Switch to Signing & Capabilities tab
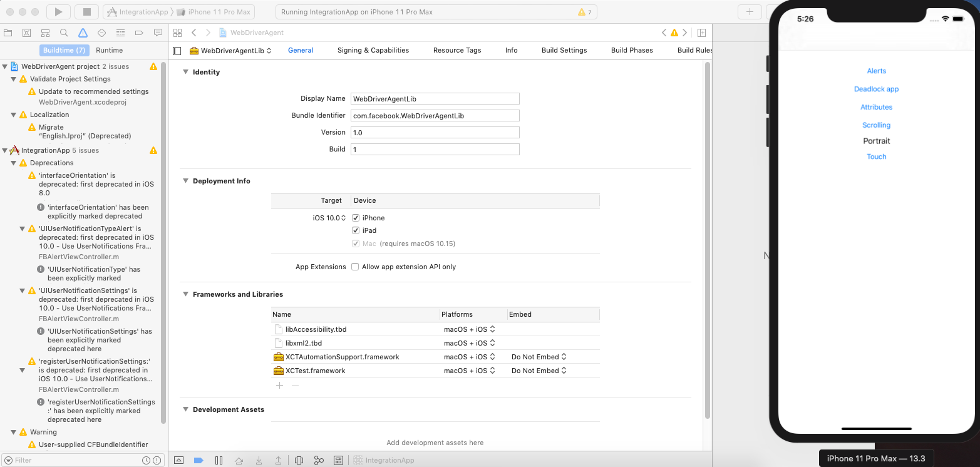Image resolution: width=980 pixels, height=467 pixels. [x=373, y=50]
